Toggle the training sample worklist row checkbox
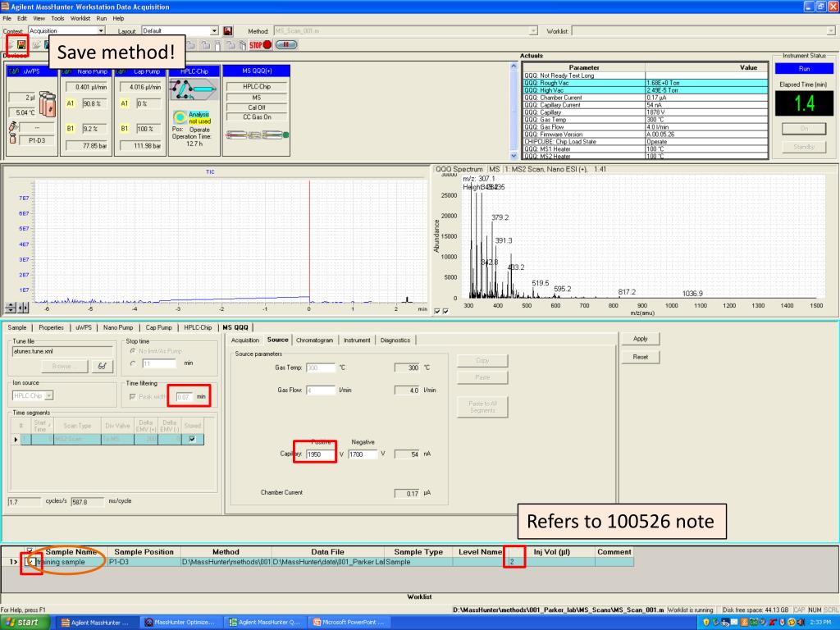840x630 pixels. (31, 561)
